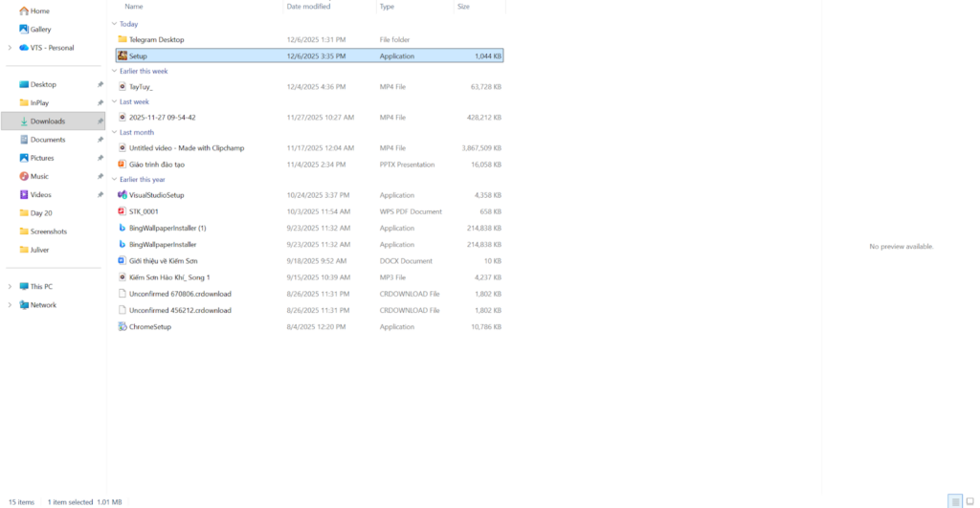The height and width of the screenshot is (508, 980).
Task: Switch to details view layout
Action: [954, 501]
